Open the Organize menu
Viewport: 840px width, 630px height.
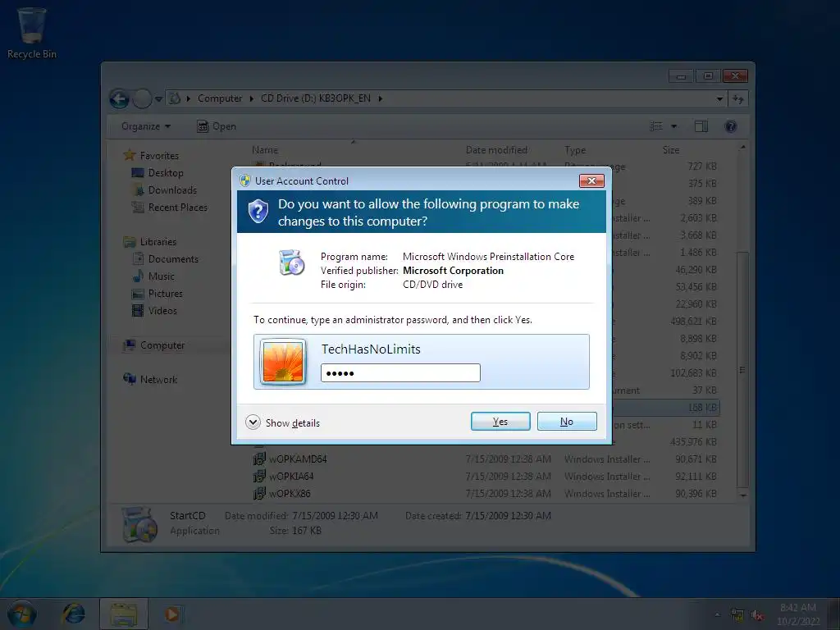coord(146,126)
